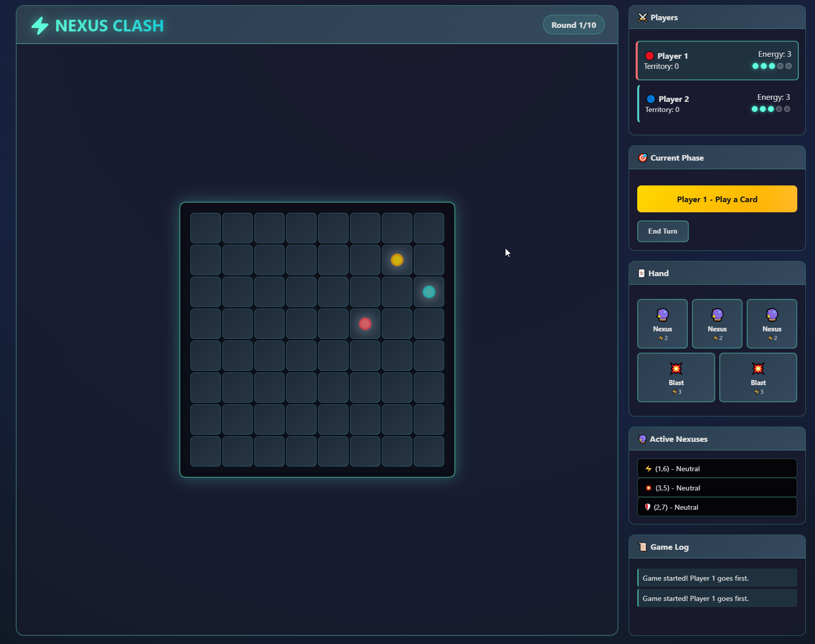Click the first Game started log entry
Image resolution: width=815 pixels, height=644 pixels.
point(717,578)
